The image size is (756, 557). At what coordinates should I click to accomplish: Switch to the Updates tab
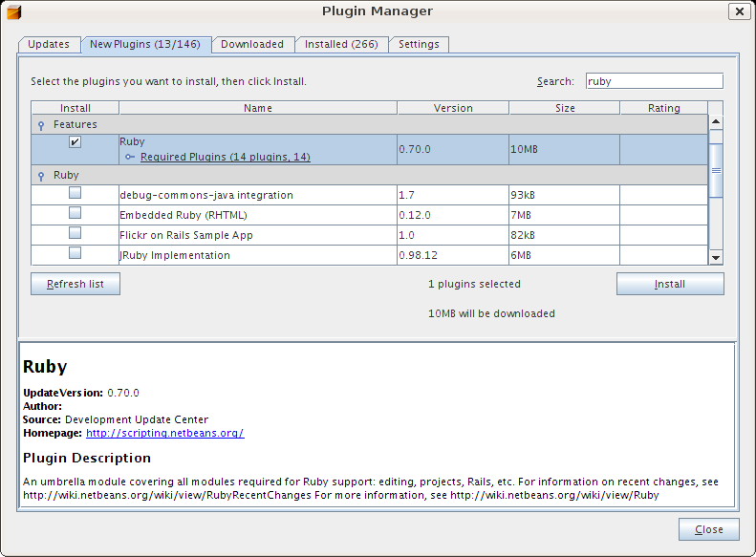tap(49, 44)
